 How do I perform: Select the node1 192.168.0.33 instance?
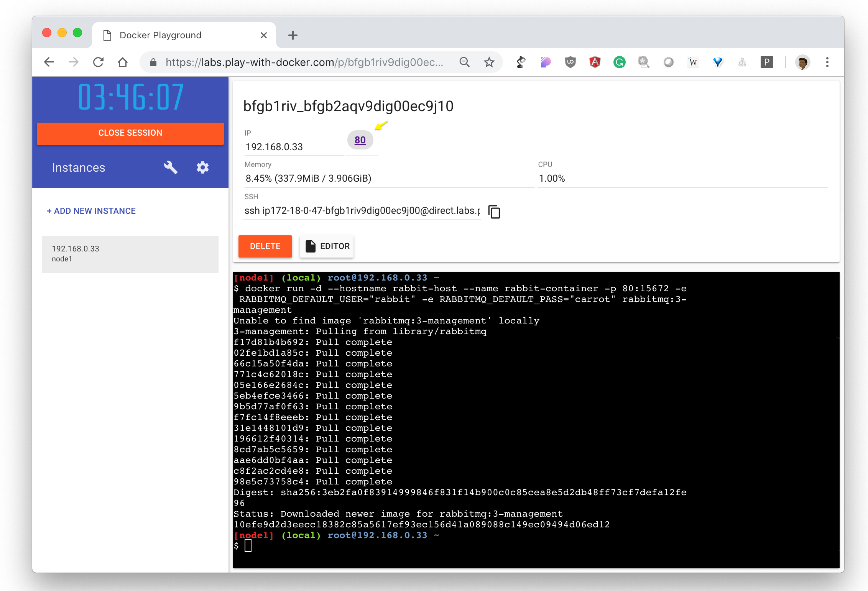(x=130, y=254)
